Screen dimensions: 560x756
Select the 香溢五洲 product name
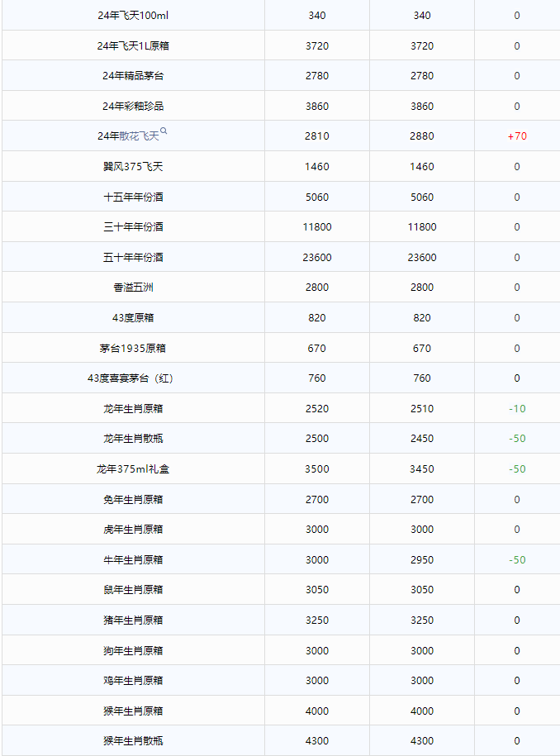tap(133, 288)
